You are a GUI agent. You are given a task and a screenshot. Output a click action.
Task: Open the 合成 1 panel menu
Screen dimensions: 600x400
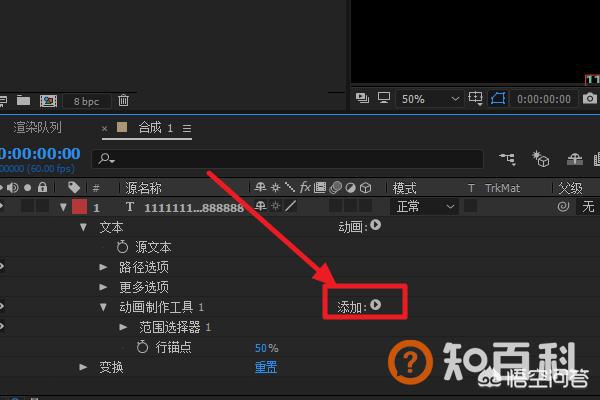pos(187,129)
